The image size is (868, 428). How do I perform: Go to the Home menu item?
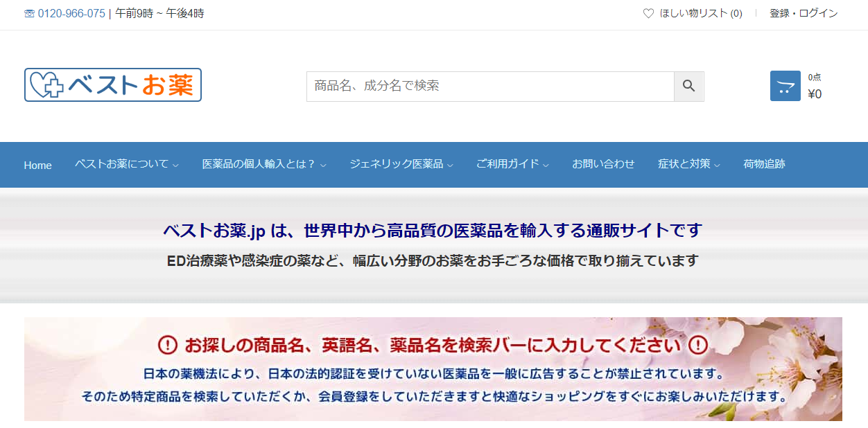point(37,165)
